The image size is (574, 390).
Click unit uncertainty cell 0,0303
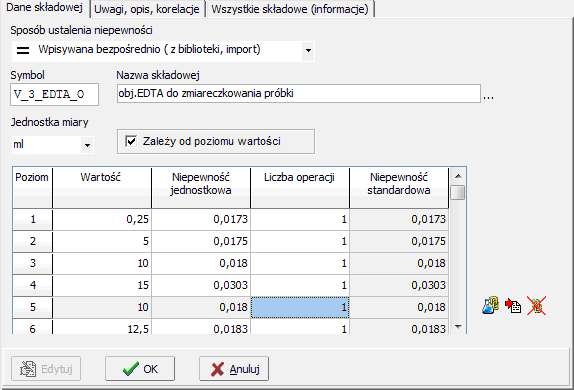[201, 285]
